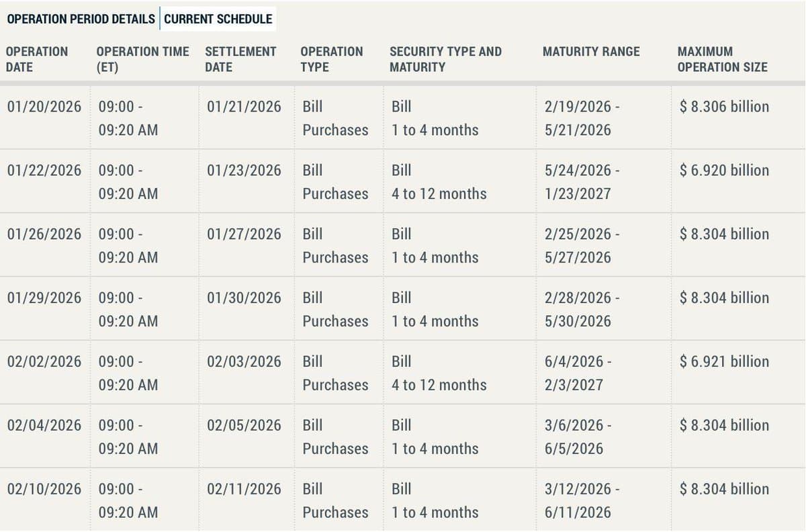
Task: Click the OPERATION DATE column header
Action: click(37, 59)
